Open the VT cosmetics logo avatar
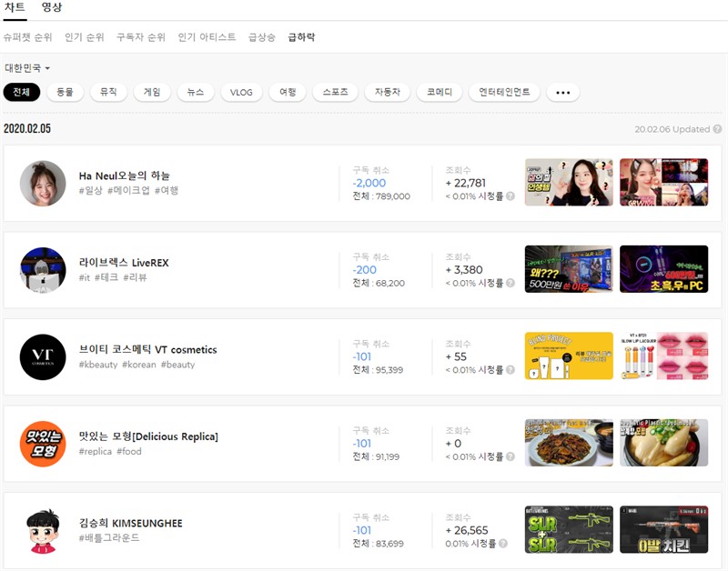The width and height of the screenshot is (728, 571). point(43,357)
